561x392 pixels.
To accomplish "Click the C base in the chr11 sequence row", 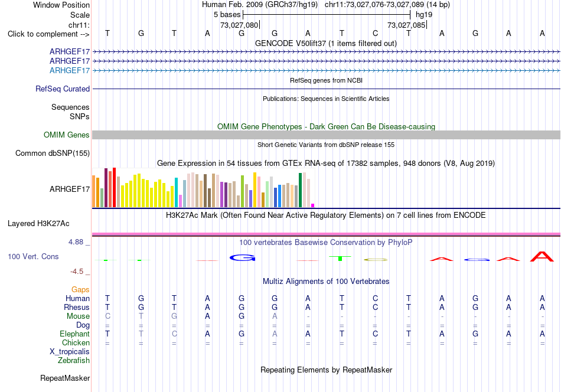I will tap(376, 33).
